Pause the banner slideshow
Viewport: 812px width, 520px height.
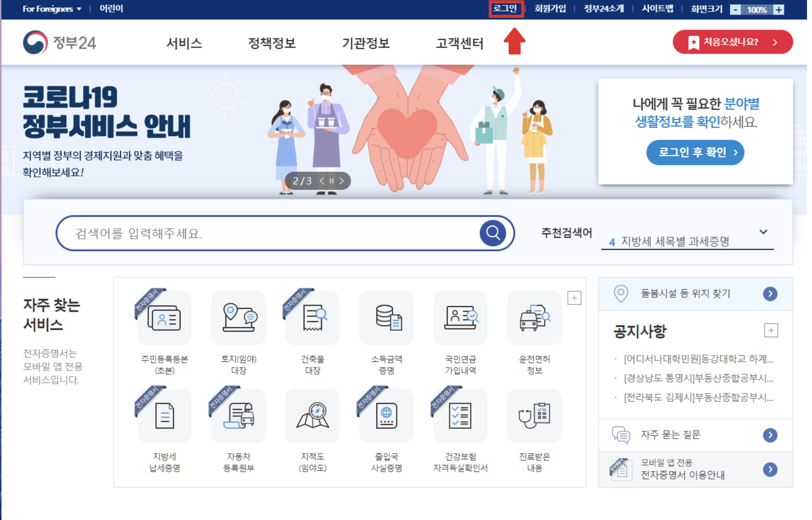tap(332, 181)
